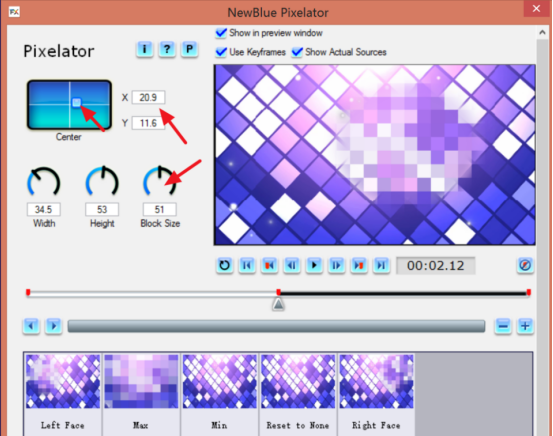Click the Y value field showing 11.6
Viewport: 553px width, 436px height.
[148, 123]
